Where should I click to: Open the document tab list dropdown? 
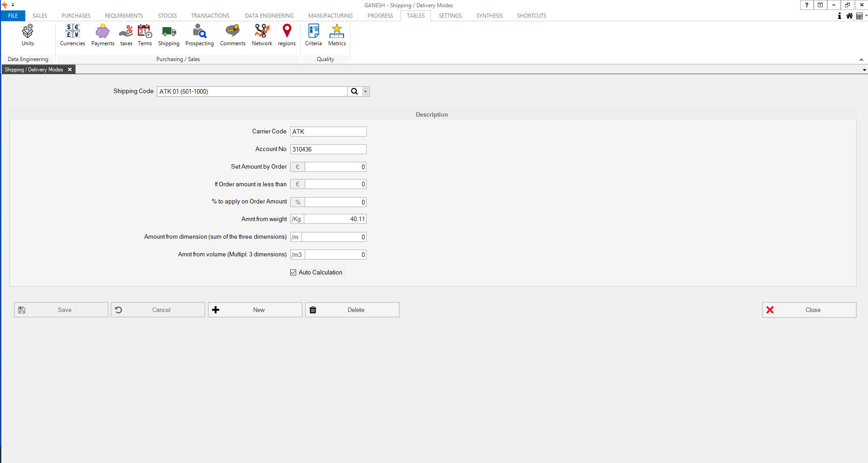click(864, 70)
